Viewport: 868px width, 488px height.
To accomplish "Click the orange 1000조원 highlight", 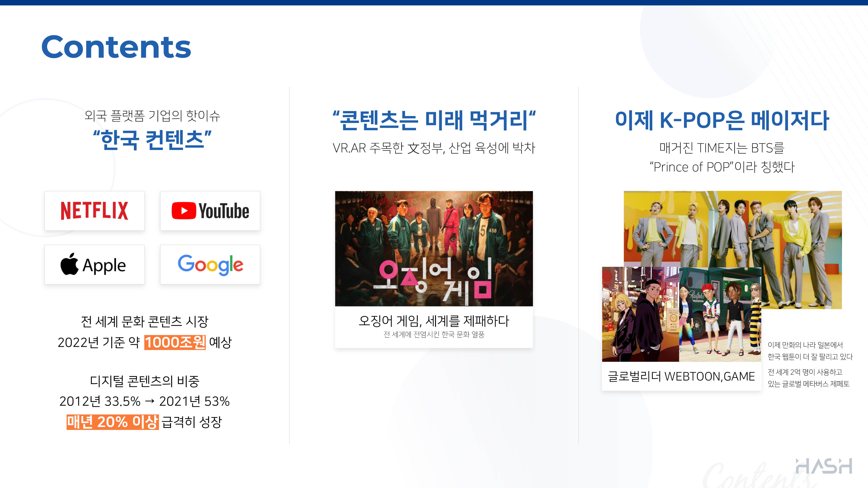I will (175, 342).
